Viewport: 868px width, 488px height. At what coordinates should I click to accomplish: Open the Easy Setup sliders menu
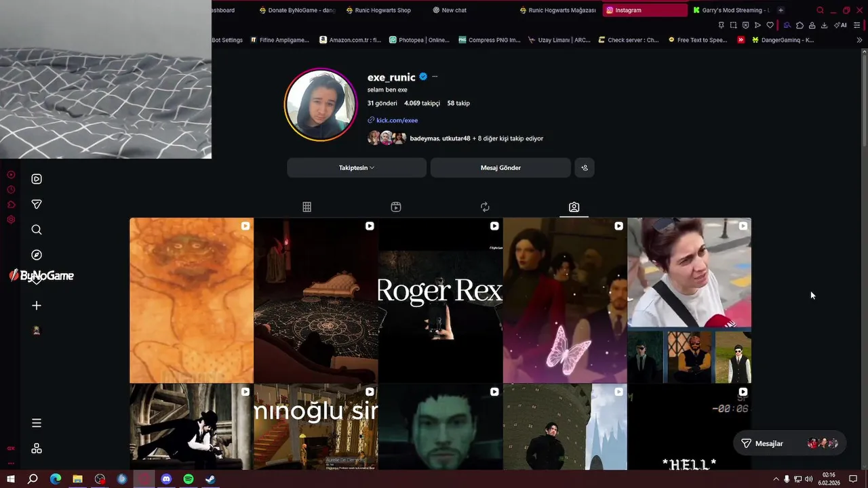pos(856,25)
